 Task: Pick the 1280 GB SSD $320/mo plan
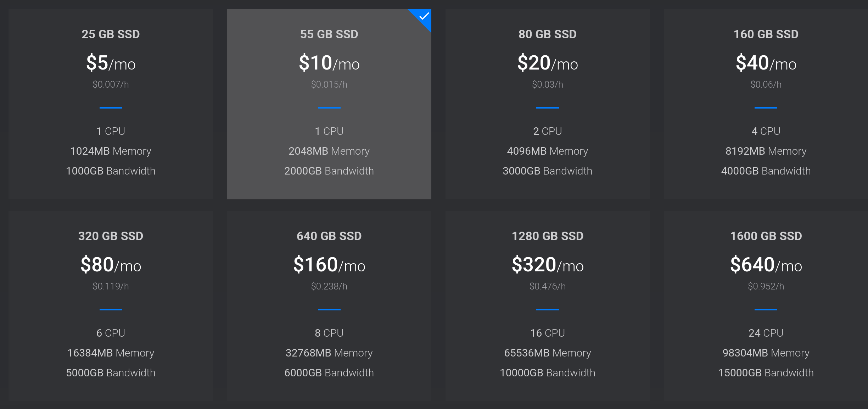tap(548, 306)
